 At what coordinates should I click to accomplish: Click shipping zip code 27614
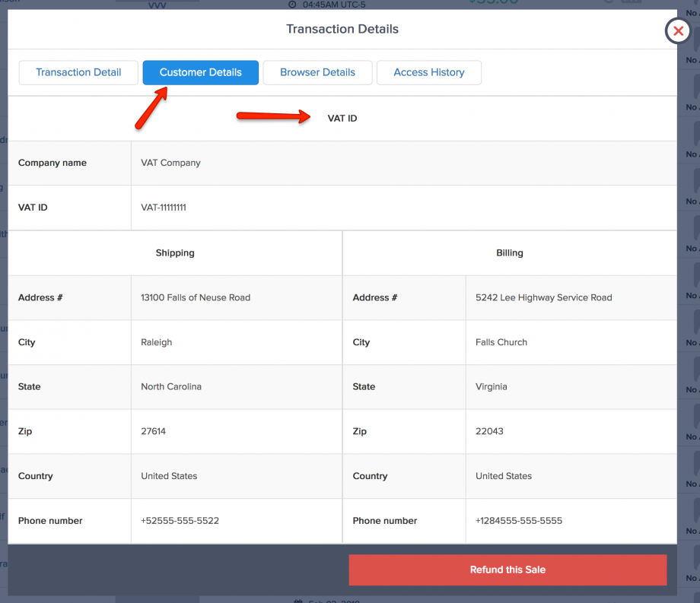[x=153, y=431]
